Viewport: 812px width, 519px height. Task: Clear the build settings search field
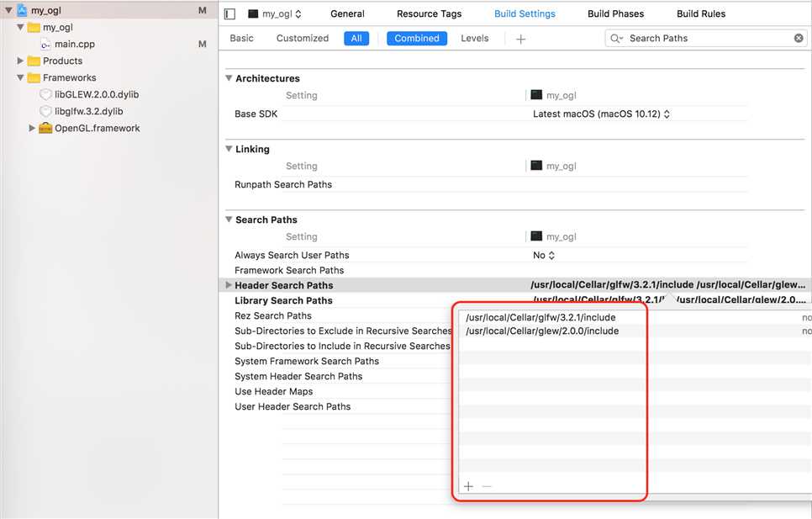(799, 39)
